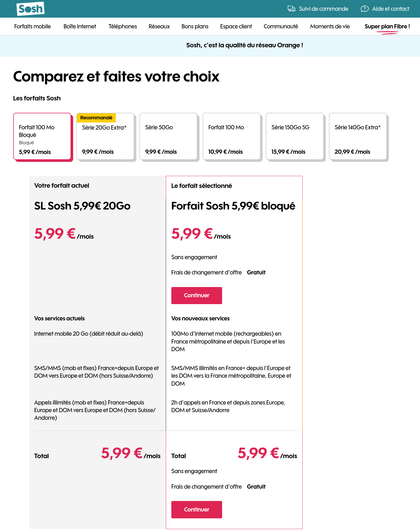Open the Boîte Internet menu
This screenshot has height=532, width=420.
pyautogui.click(x=80, y=27)
